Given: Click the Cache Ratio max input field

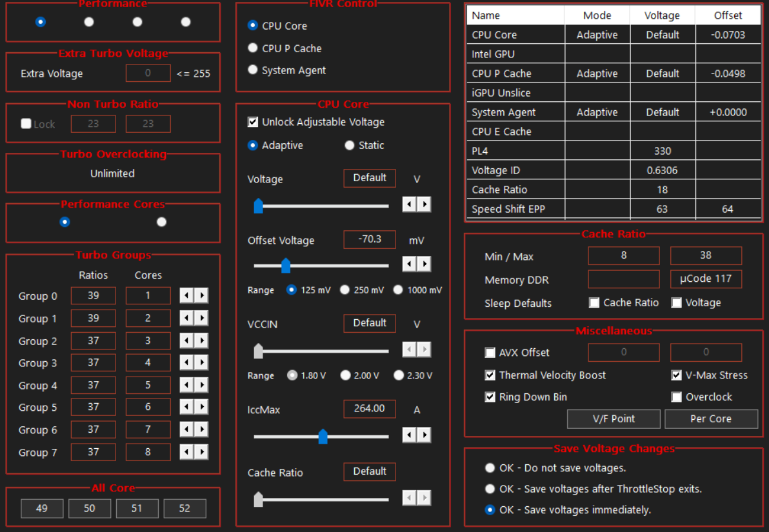Looking at the screenshot, I should (706, 255).
